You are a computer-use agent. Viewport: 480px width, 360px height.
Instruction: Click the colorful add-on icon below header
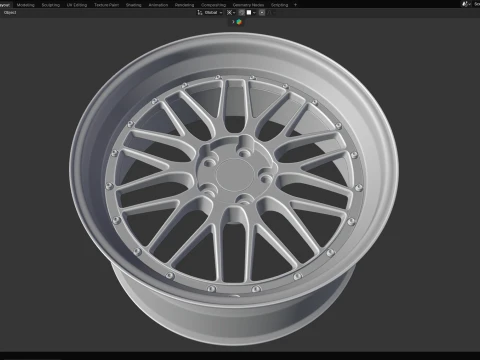[239, 22]
